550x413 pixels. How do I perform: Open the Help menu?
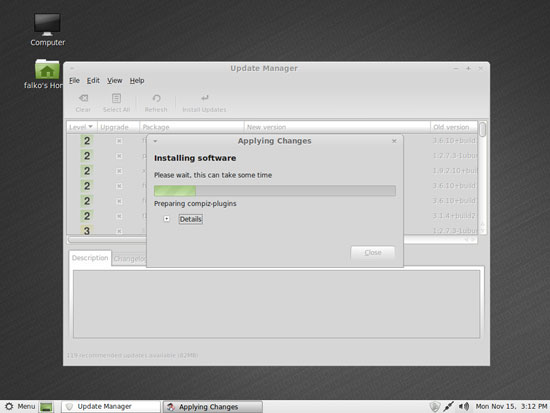[x=137, y=80]
